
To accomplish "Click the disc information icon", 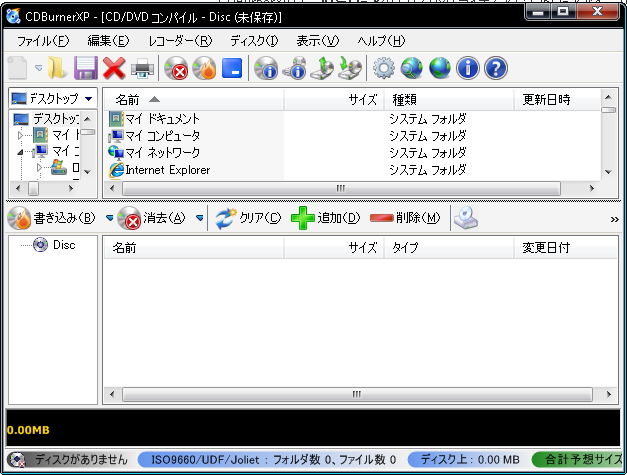I will click(266, 68).
